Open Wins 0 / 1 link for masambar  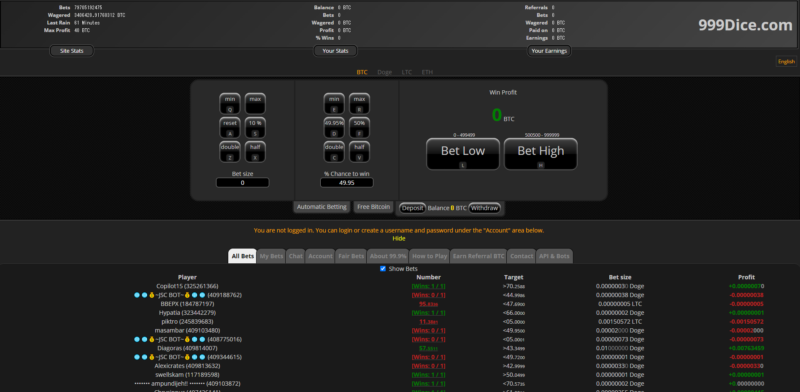(x=428, y=330)
